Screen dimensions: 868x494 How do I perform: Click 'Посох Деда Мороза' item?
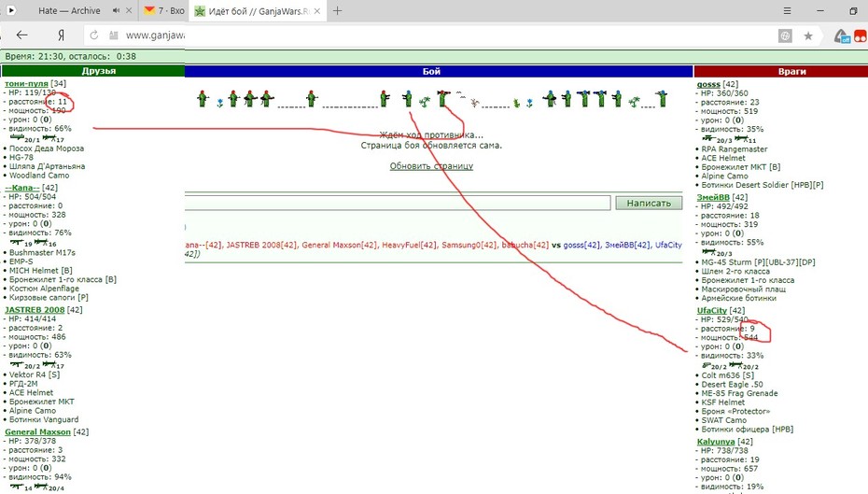coord(47,148)
